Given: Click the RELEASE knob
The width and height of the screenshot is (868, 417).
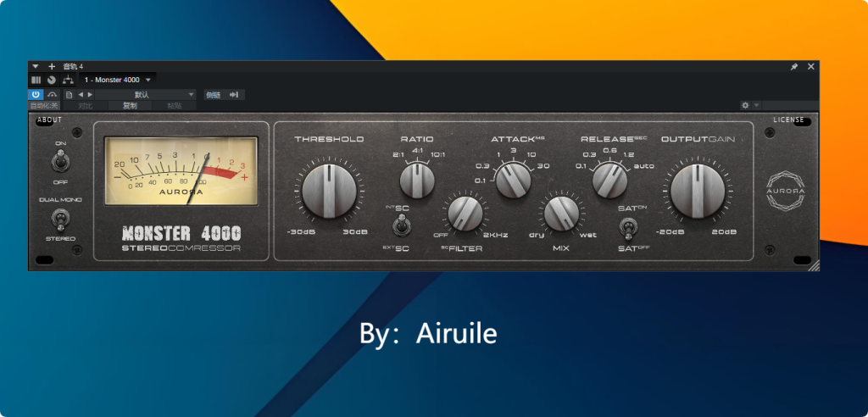Looking at the screenshot, I should pyautogui.click(x=609, y=180).
